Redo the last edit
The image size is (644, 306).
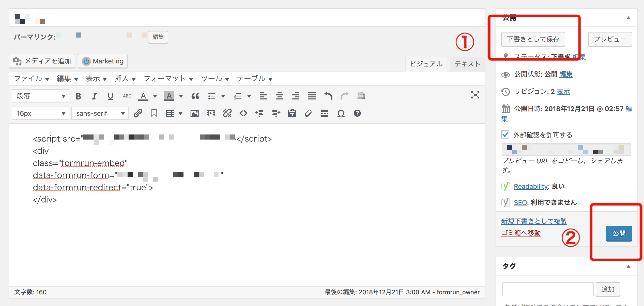(x=345, y=96)
